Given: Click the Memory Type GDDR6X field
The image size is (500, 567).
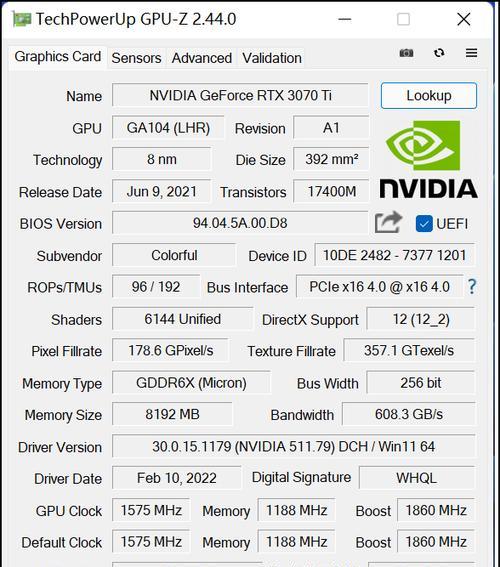Looking at the screenshot, I should [191, 383].
